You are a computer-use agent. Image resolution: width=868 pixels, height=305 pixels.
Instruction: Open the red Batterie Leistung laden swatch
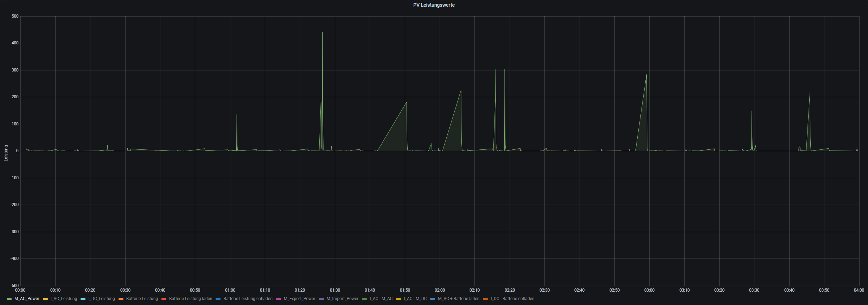(164, 299)
